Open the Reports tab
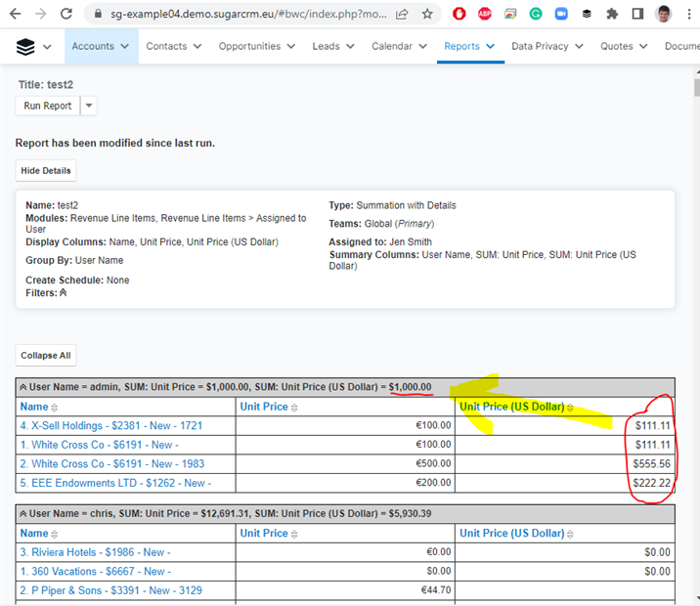The height and width of the screenshot is (606, 700). [461, 47]
